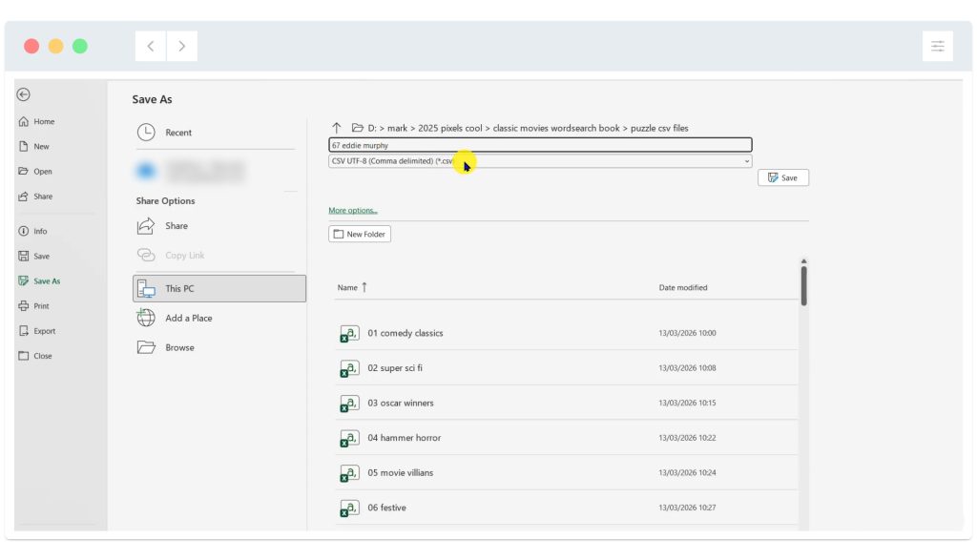Click date '13/03/2026 10:27'
Image resolution: width=977 pixels, height=560 pixels.
click(x=687, y=508)
